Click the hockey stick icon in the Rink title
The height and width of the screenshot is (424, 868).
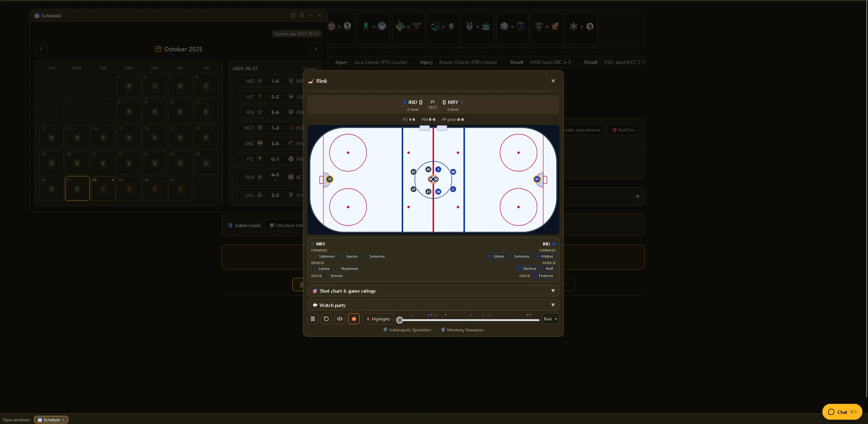click(311, 81)
